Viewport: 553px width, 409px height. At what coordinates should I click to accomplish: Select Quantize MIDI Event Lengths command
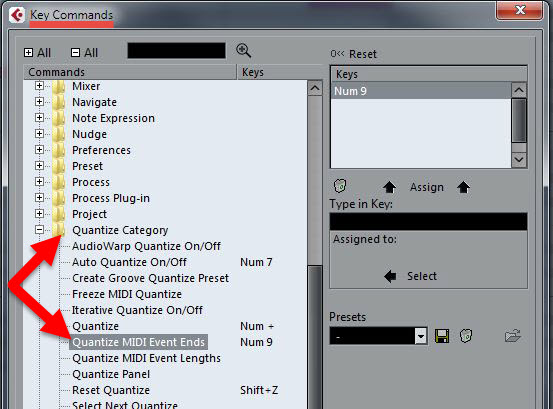[146, 358]
